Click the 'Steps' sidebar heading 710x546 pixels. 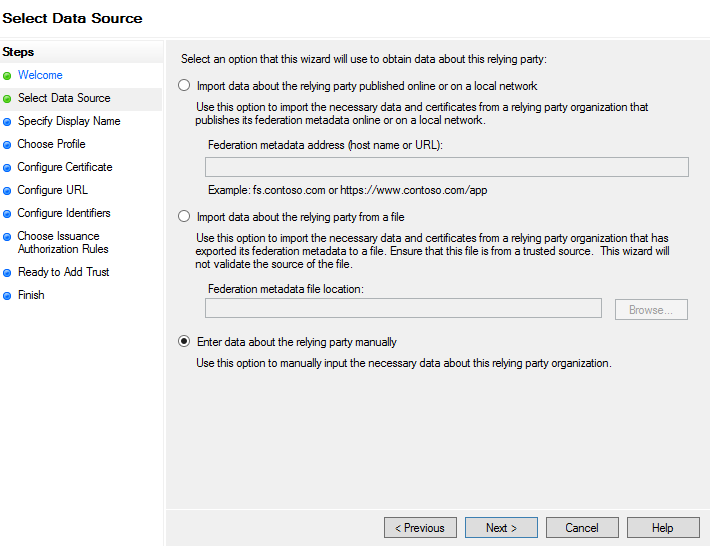[x=18, y=52]
